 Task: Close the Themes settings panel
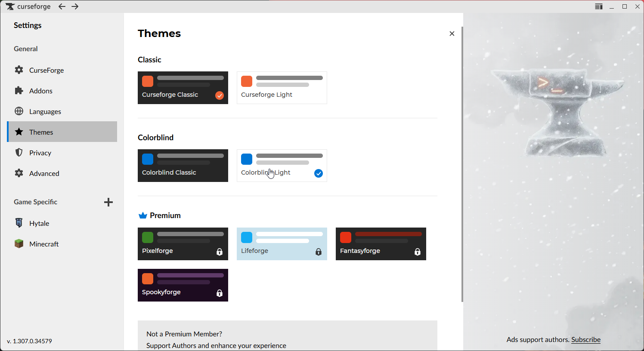tap(452, 34)
